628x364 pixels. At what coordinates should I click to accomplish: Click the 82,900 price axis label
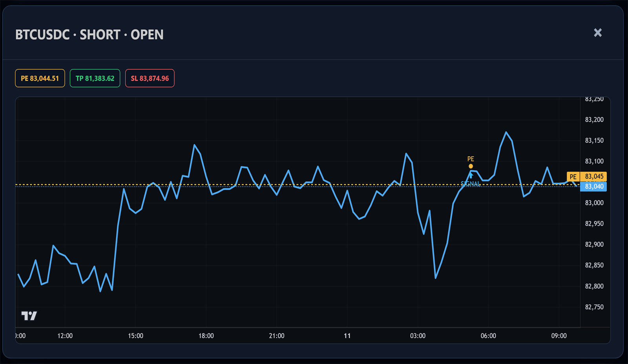coord(594,244)
